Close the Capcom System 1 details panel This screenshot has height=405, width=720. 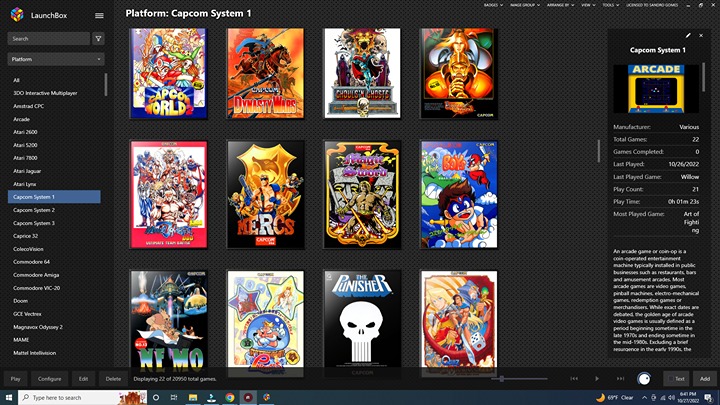701,35
